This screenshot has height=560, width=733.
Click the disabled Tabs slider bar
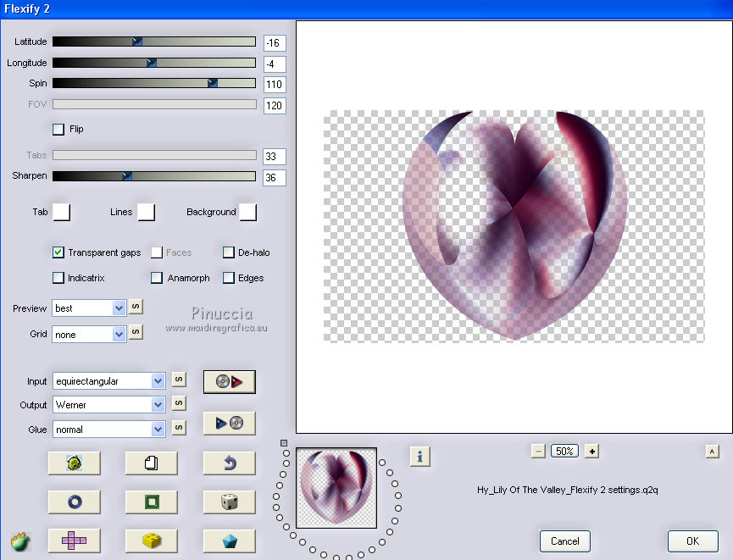154,155
